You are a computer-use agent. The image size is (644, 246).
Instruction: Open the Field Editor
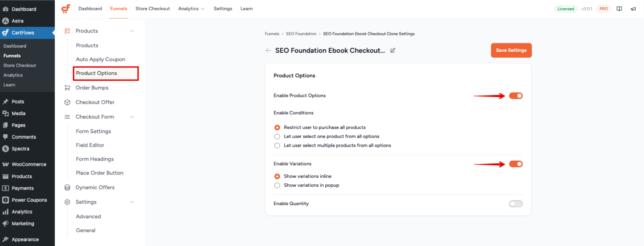click(x=90, y=145)
